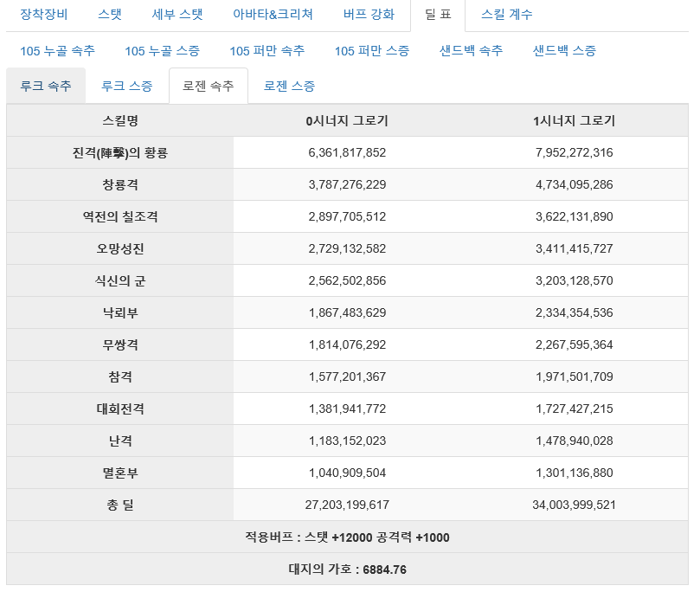Open the 세부 스탯 tab
Screen dimensions: 700x592
click(177, 15)
